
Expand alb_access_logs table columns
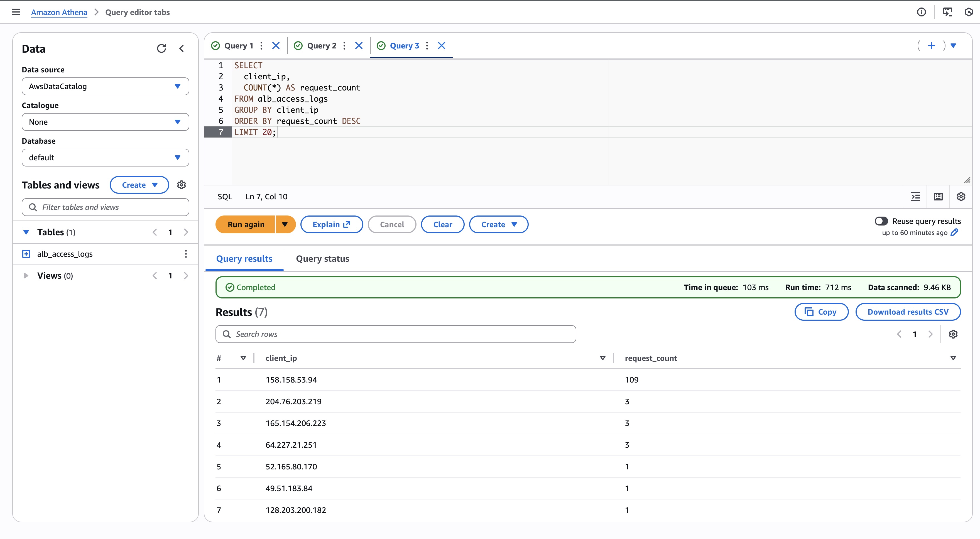click(x=26, y=254)
